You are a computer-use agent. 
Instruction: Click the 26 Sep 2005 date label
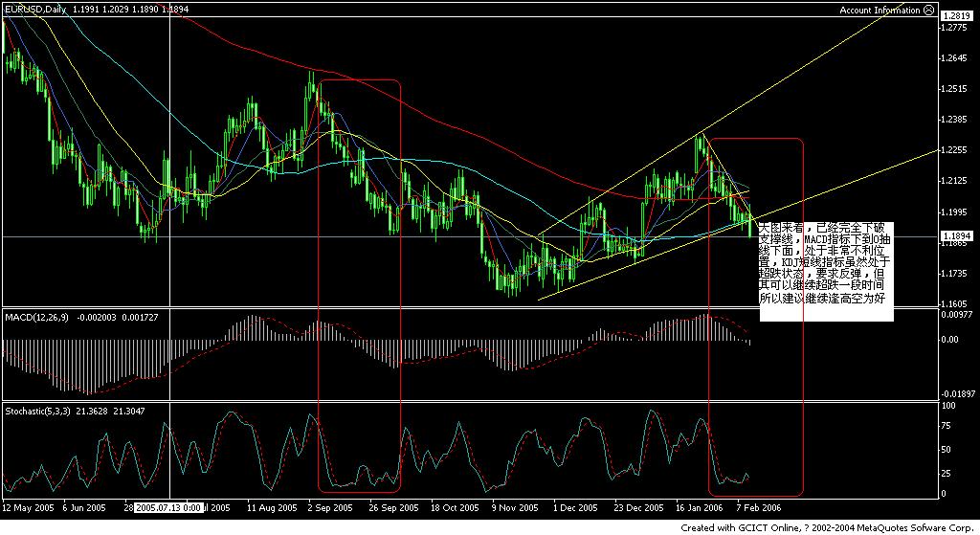click(x=393, y=507)
